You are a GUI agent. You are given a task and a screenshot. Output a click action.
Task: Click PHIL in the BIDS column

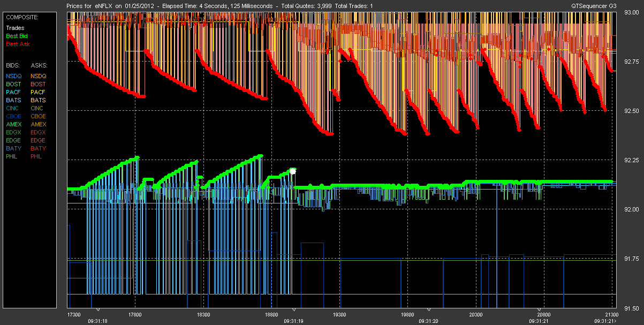tap(12, 156)
